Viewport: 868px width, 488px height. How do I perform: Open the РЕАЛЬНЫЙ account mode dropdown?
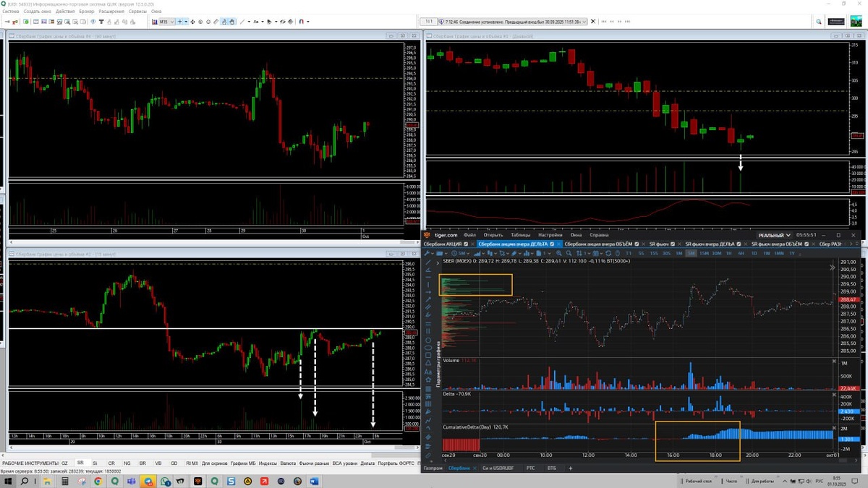pos(775,235)
